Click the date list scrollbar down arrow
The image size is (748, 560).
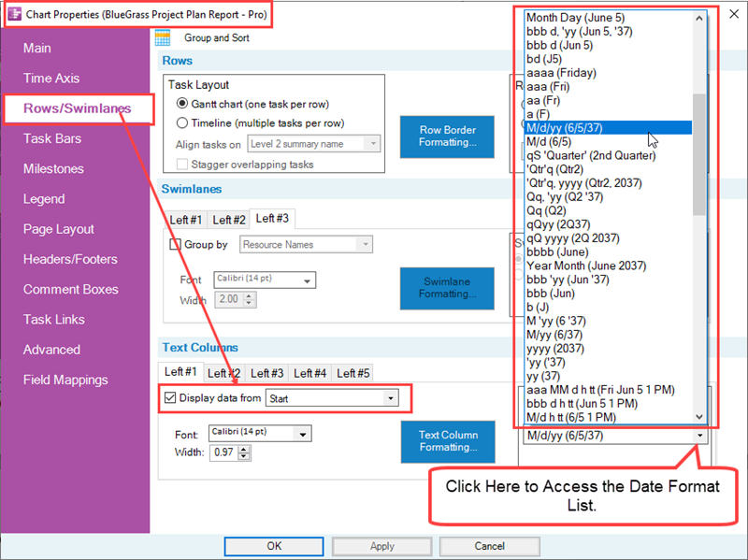tap(700, 415)
